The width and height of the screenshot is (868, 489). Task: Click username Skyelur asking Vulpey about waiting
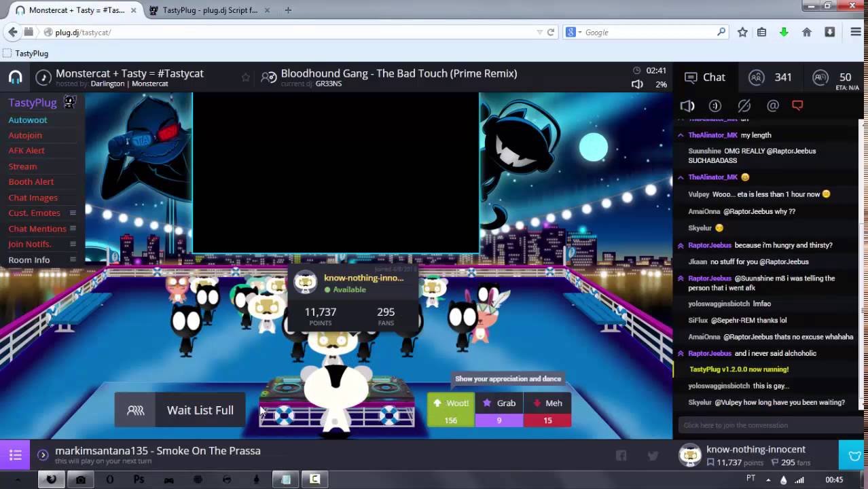click(x=700, y=403)
